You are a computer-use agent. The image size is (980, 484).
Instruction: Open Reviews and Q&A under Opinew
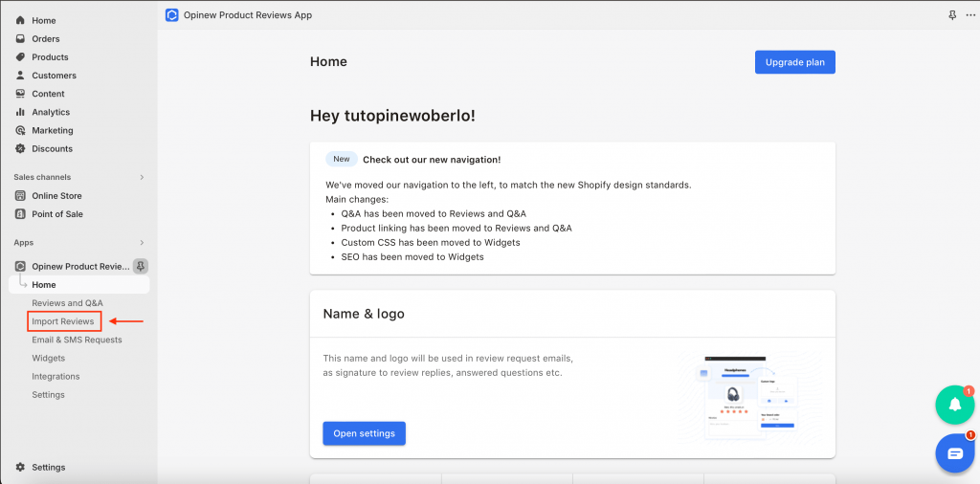click(x=68, y=303)
